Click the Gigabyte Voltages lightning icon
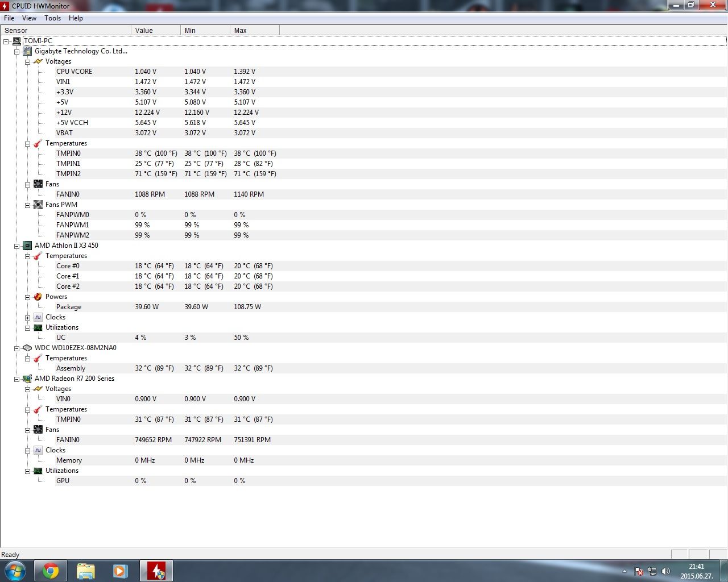 tap(38, 61)
